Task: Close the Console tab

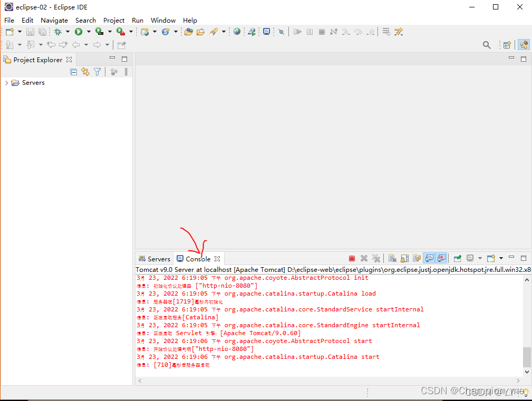Action: pyautogui.click(x=217, y=259)
